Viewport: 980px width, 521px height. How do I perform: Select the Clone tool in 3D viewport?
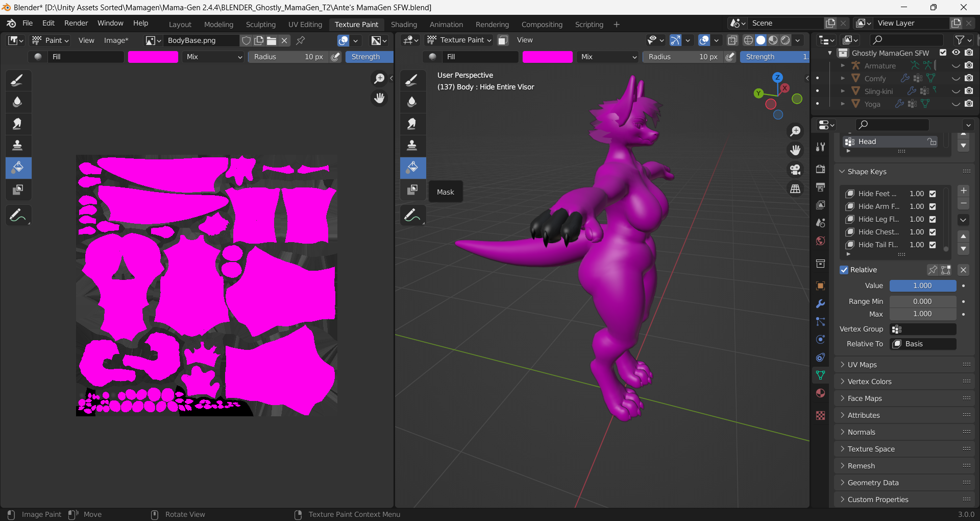click(x=412, y=146)
